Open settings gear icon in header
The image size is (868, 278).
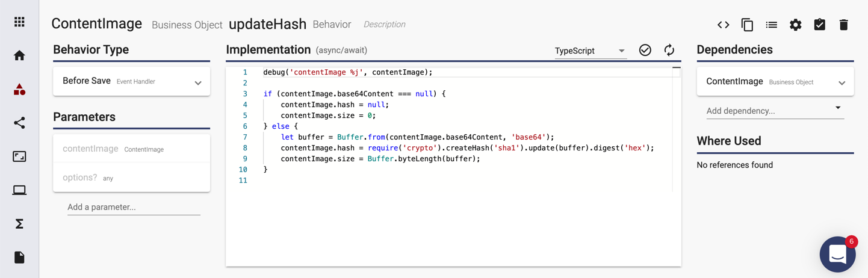[x=796, y=25]
